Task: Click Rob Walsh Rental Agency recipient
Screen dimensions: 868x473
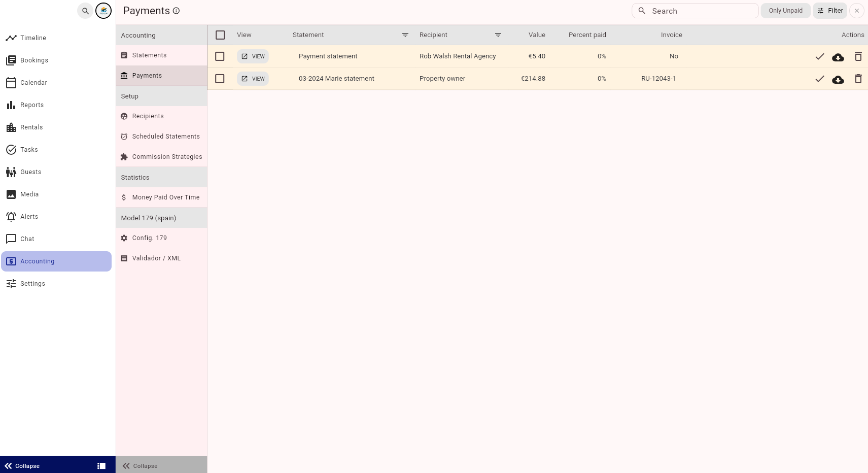Action: coord(458,56)
